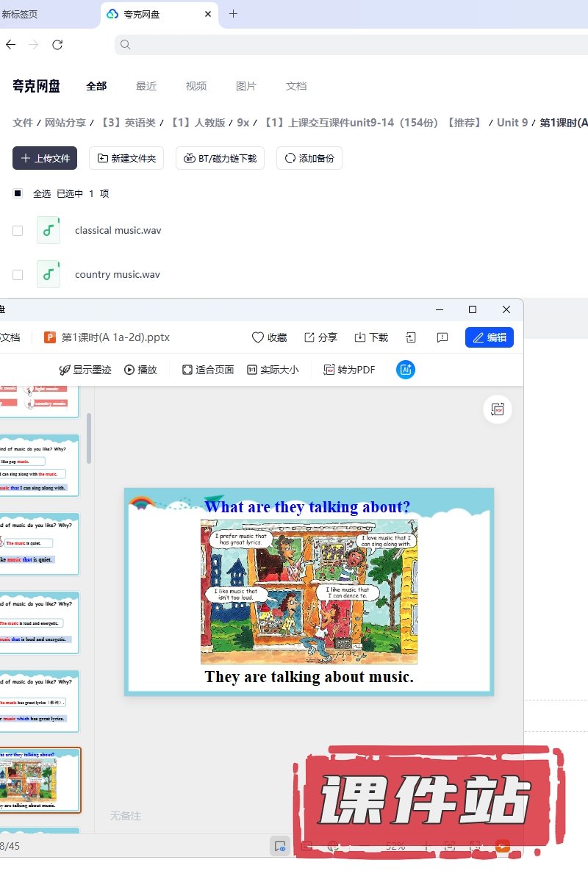Screen dimensions: 588x882
Task: Toggle the 全选 select-all checkbox
Action: (x=18, y=194)
